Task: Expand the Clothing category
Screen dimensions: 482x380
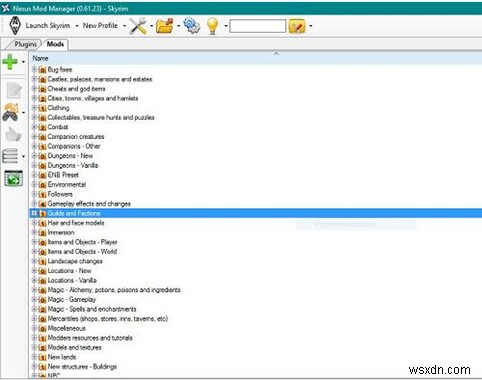Action: coord(34,108)
